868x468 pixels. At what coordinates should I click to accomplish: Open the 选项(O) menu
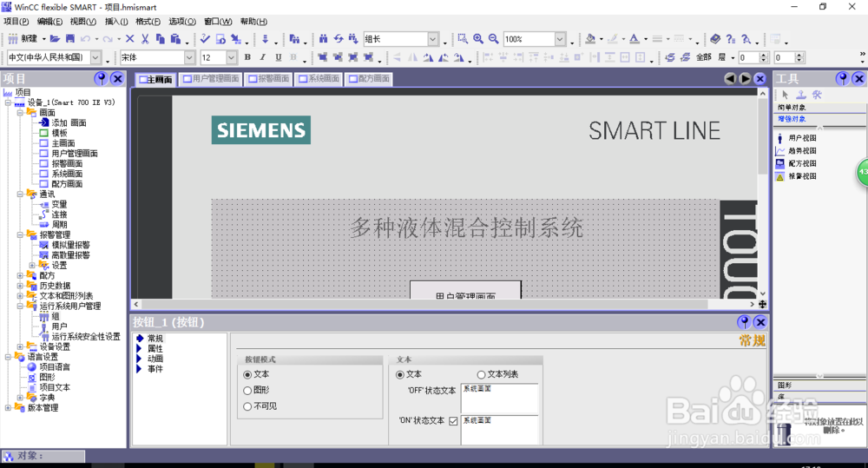coord(182,22)
